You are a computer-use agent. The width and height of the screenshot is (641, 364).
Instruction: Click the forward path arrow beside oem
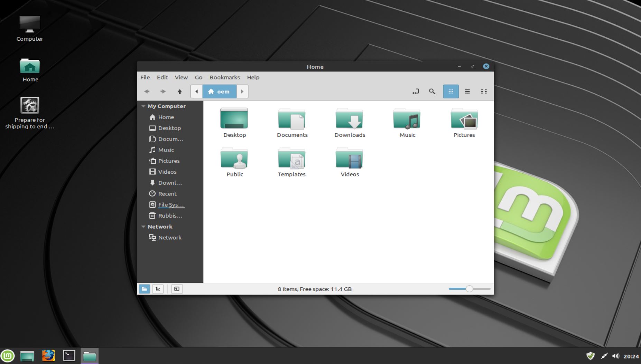tap(242, 91)
